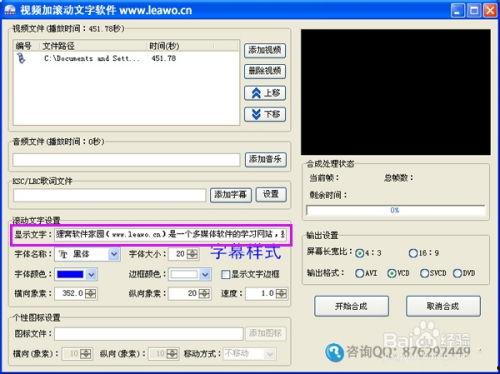Viewport: 500px width, 374px height.
Task: Click the 添加字幕 button
Action: 231,195
